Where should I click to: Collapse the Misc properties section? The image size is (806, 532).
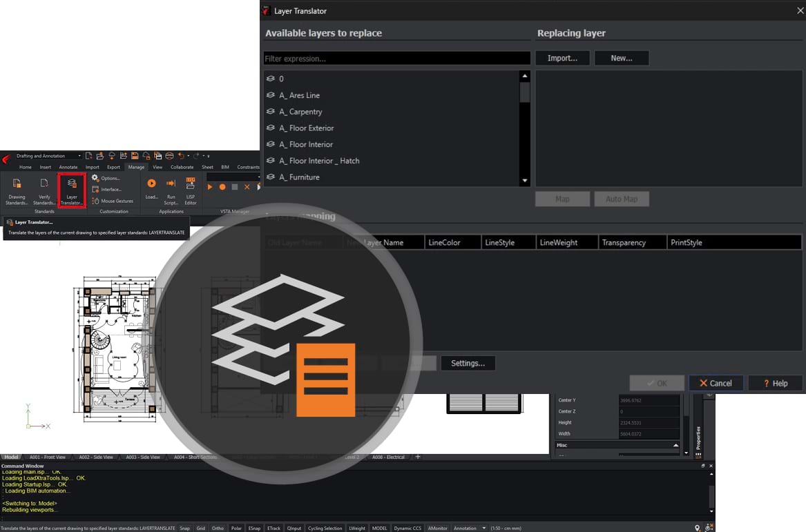(x=675, y=445)
